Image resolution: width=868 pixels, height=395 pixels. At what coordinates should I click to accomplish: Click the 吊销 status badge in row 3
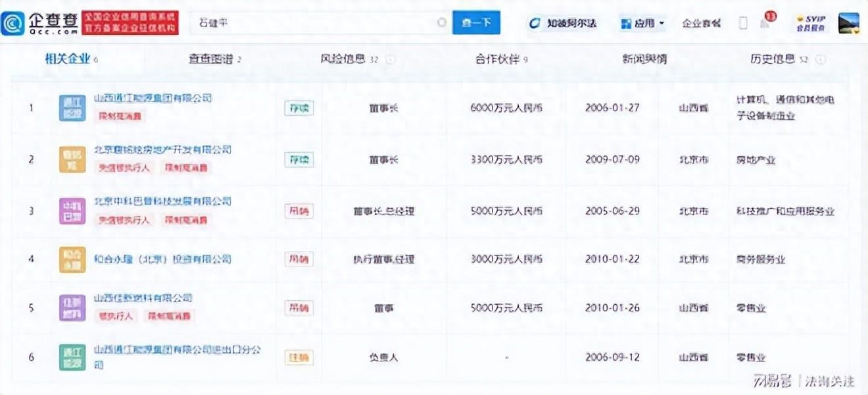pyautogui.click(x=299, y=211)
